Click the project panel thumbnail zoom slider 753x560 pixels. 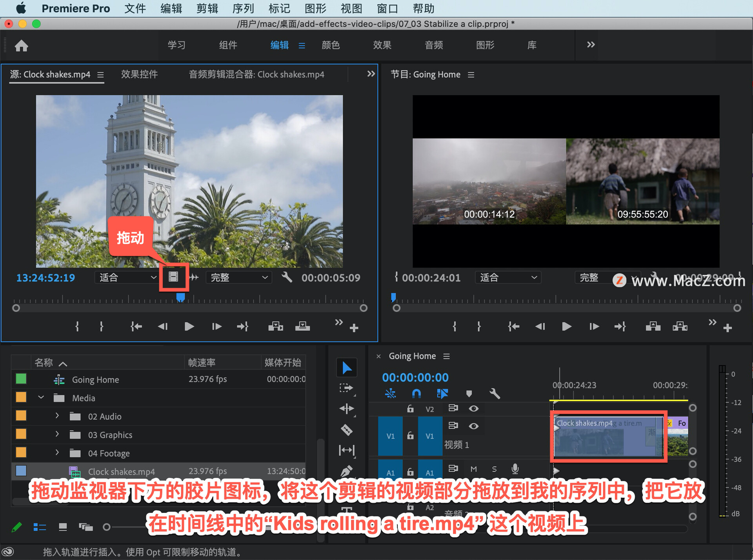106,527
